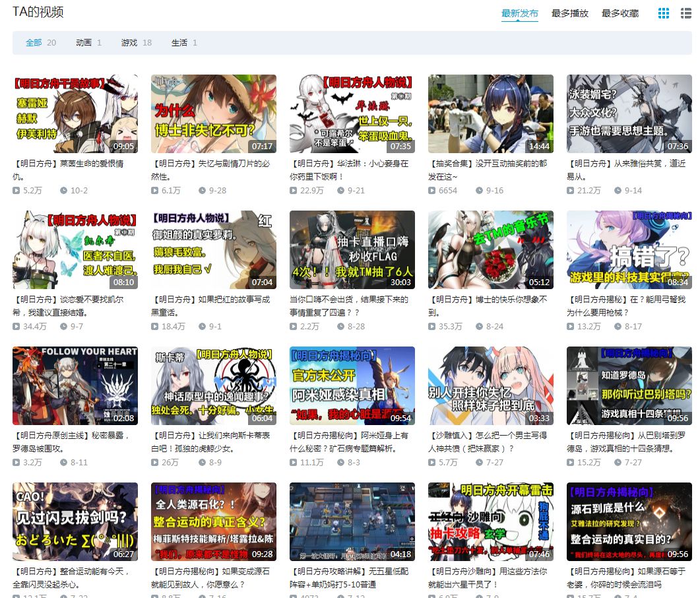Click play count icon under 5.2万 video
This screenshot has height=598, width=700.
coord(16,191)
